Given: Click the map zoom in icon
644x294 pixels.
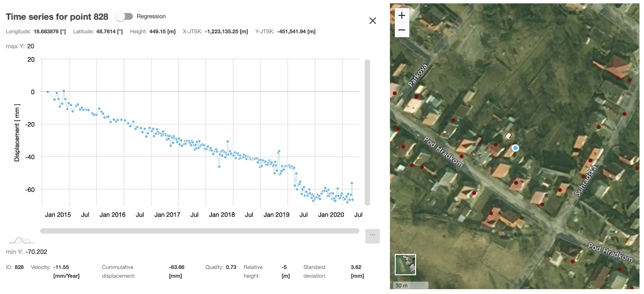Looking at the screenshot, I should tap(402, 15).
